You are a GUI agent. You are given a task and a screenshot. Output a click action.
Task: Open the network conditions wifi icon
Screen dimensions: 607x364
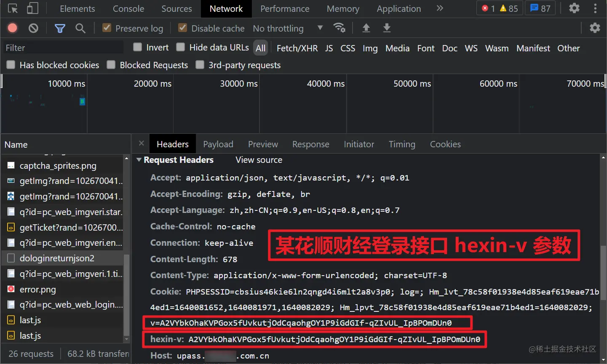point(339,28)
